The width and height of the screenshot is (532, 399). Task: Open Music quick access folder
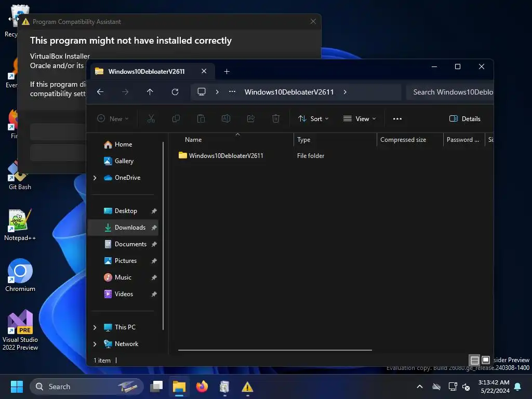click(x=123, y=277)
